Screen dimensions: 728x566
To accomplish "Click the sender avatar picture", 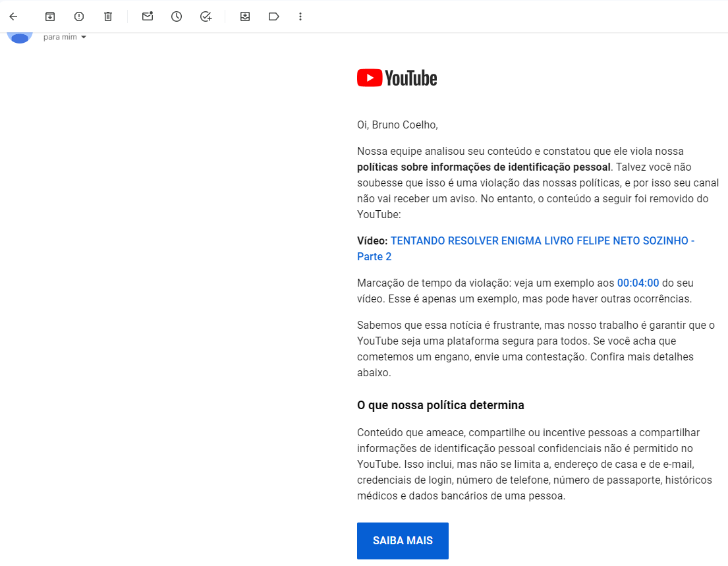I will click(20, 37).
